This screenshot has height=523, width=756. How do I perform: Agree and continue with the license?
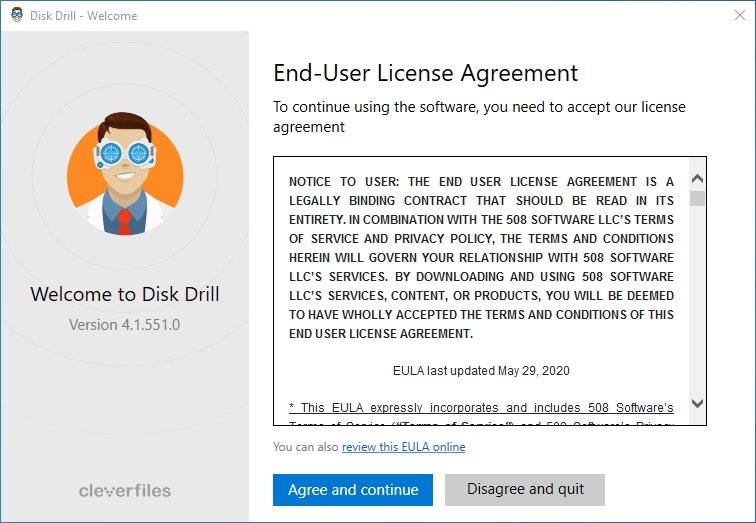pyautogui.click(x=353, y=490)
